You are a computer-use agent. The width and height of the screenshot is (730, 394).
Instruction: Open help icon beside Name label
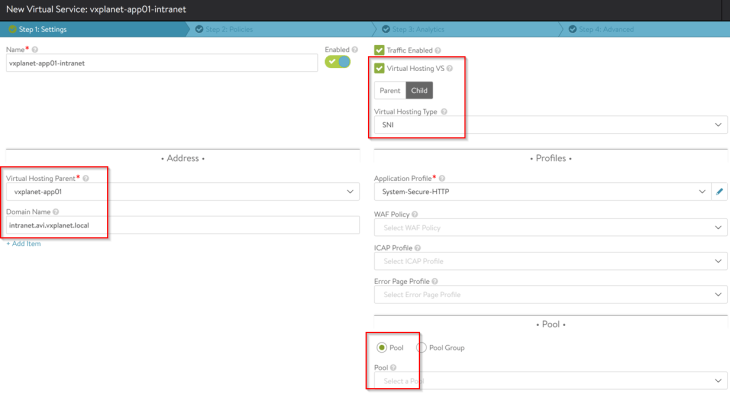pyautogui.click(x=35, y=49)
